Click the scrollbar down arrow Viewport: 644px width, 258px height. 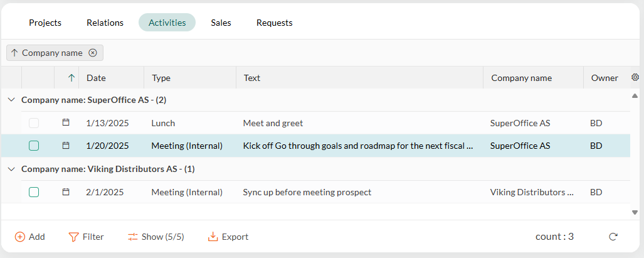[635, 212]
